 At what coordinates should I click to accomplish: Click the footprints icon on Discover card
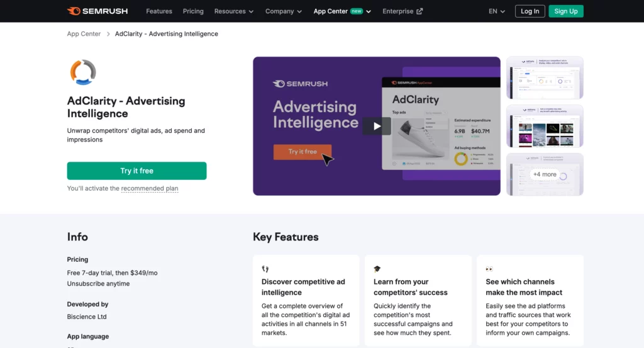click(265, 269)
